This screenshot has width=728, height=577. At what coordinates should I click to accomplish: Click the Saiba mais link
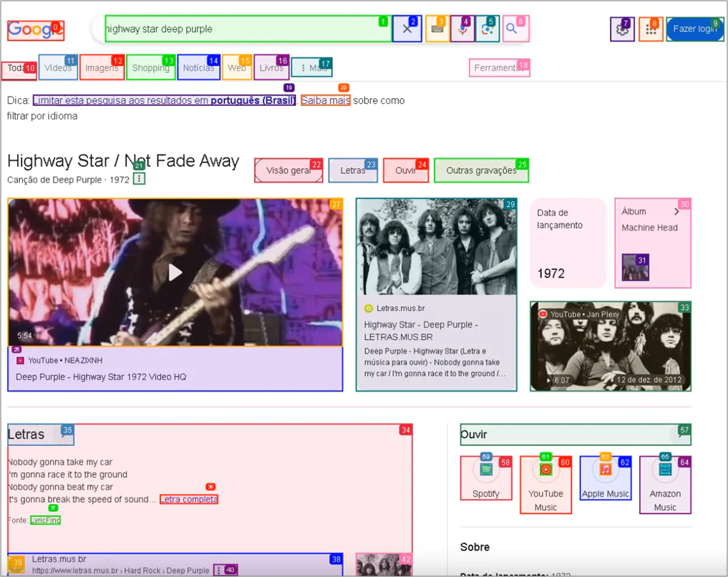pos(326,100)
